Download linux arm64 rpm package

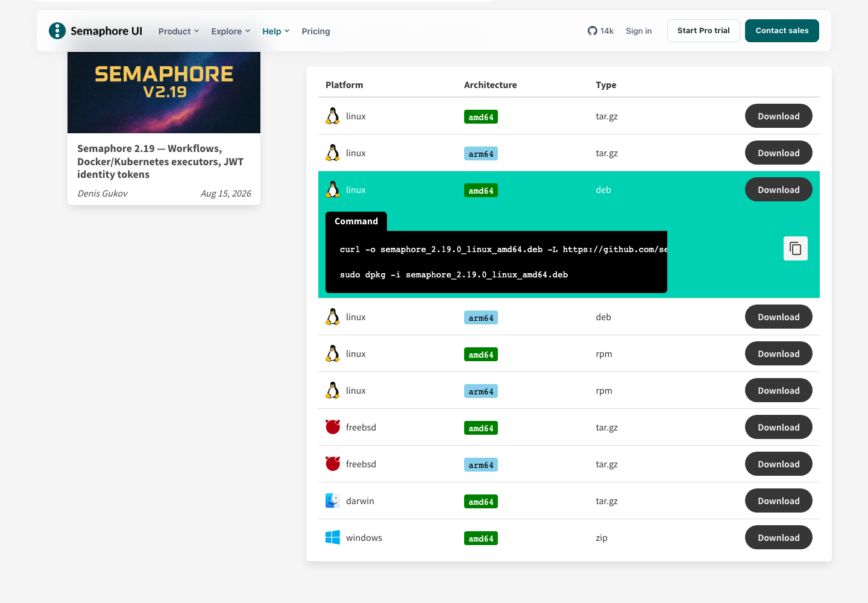pyautogui.click(x=779, y=390)
